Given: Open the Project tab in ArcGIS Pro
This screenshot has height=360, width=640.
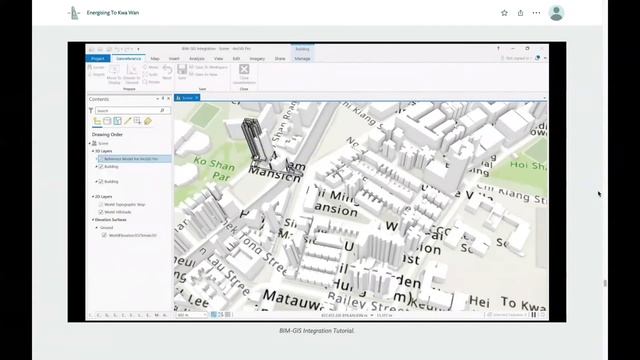Looking at the screenshot, I should coord(98,59).
